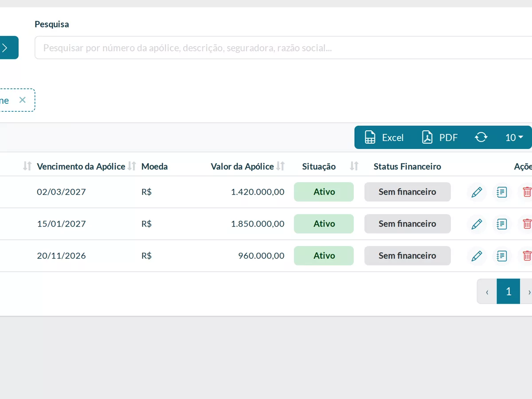532x399 pixels.
Task: Select the 02/03/2027 expiry date cell
Action: (x=61, y=192)
